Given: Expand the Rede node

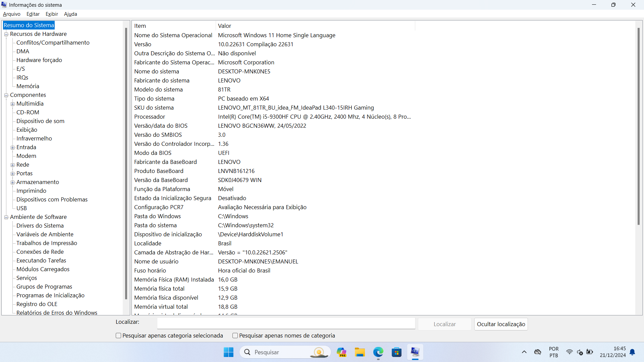Looking at the screenshot, I should [x=12, y=165].
